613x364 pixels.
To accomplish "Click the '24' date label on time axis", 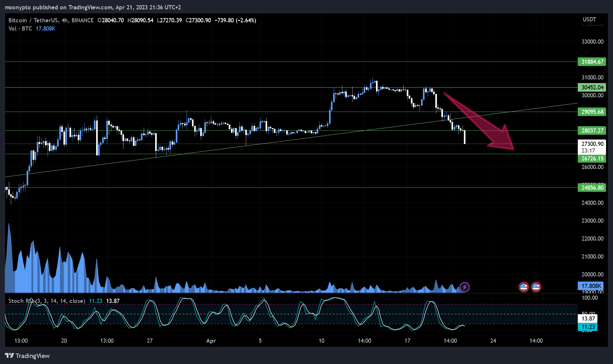I will (493, 341).
